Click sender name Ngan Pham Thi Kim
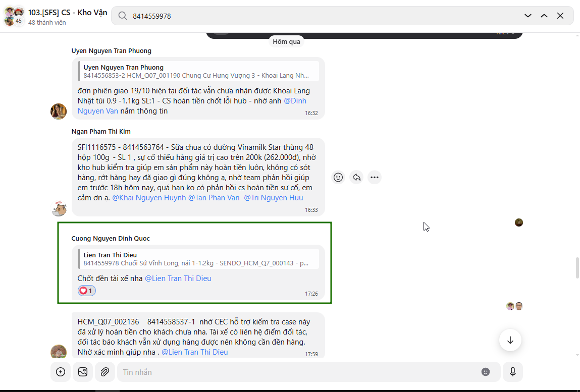Screen dimensions: 580x392 [101, 131]
